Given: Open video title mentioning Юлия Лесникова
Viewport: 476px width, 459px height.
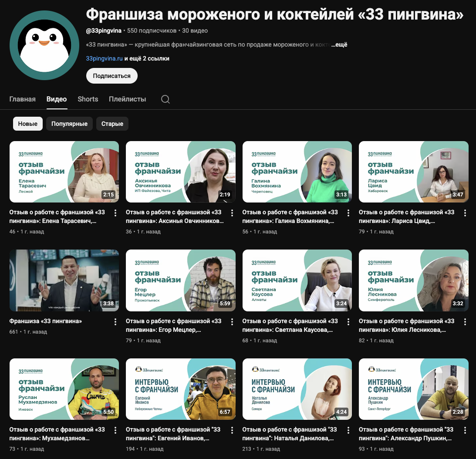Looking at the screenshot, I should (406, 325).
